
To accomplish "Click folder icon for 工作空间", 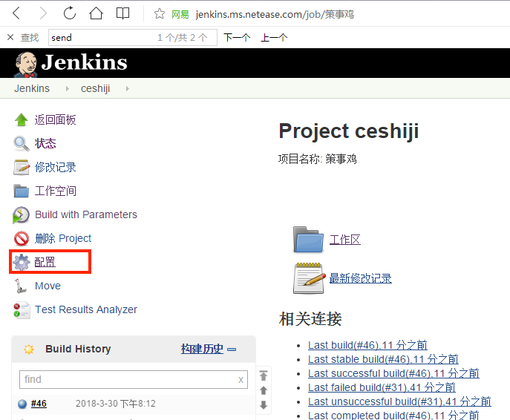I will click(x=22, y=191).
